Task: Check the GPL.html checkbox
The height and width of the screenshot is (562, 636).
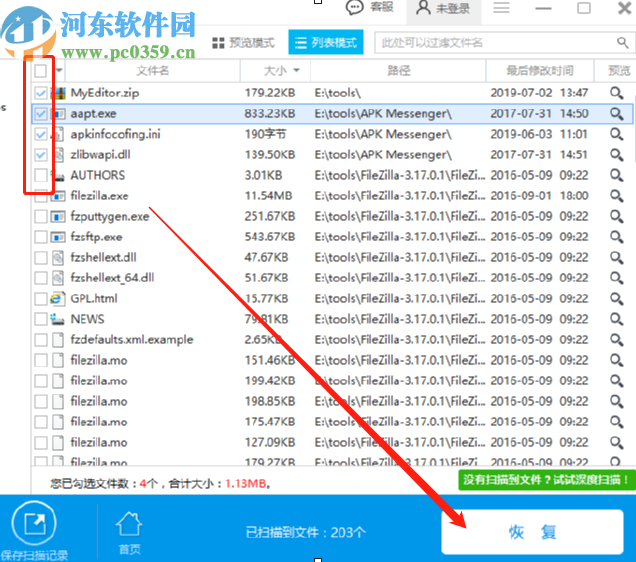Action: point(41,299)
